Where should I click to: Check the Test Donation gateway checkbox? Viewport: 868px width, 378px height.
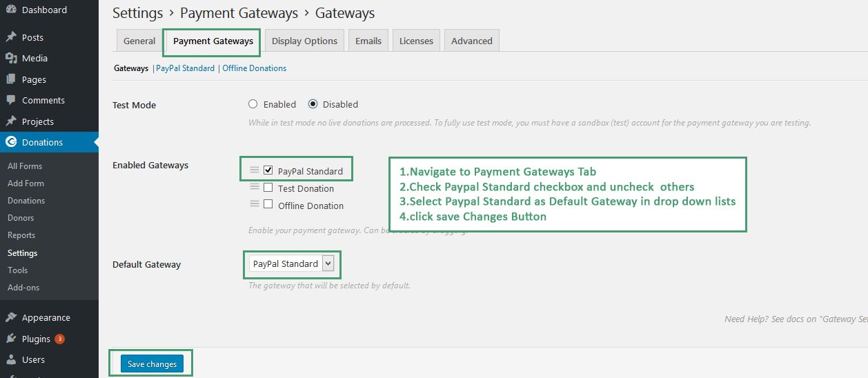pyautogui.click(x=268, y=187)
